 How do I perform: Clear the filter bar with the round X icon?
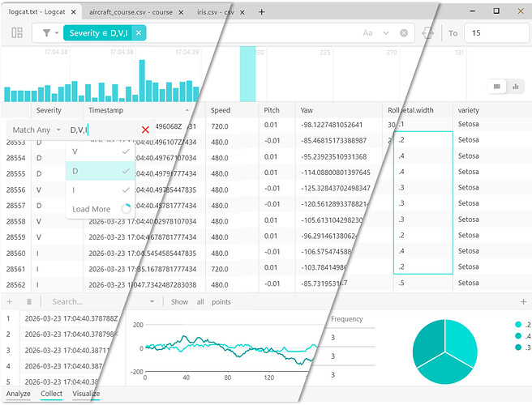point(403,33)
